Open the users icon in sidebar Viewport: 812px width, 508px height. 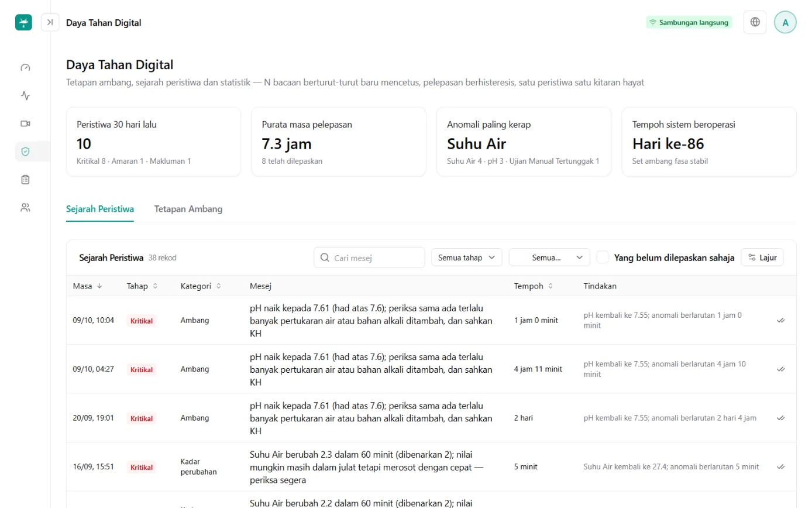click(25, 208)
